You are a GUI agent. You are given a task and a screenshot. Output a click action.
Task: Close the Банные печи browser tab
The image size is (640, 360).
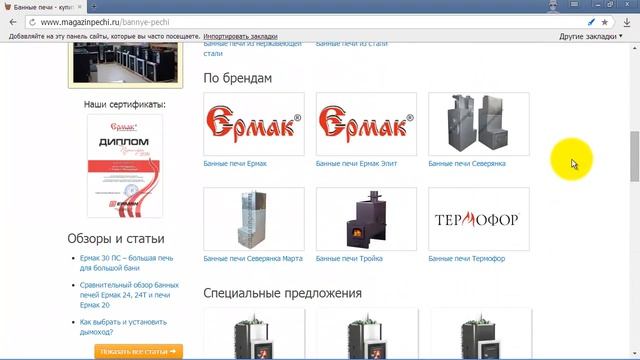pos(80,7)
